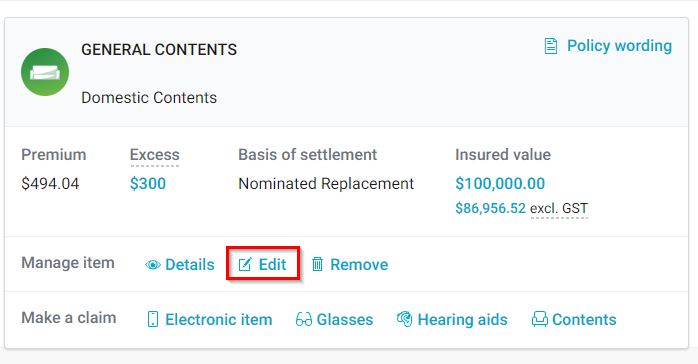Click the $100,000.00 insured value

pyautogui.click(x=500, y=183)
